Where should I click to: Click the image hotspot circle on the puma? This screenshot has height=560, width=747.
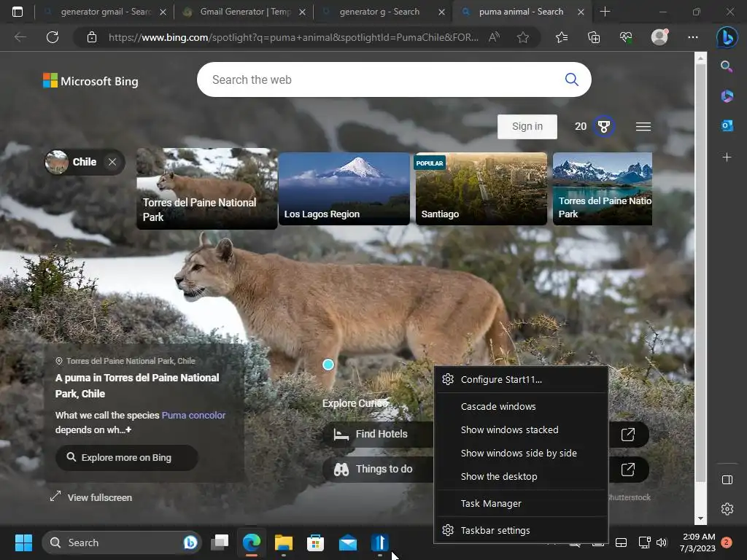coord(328,365)
